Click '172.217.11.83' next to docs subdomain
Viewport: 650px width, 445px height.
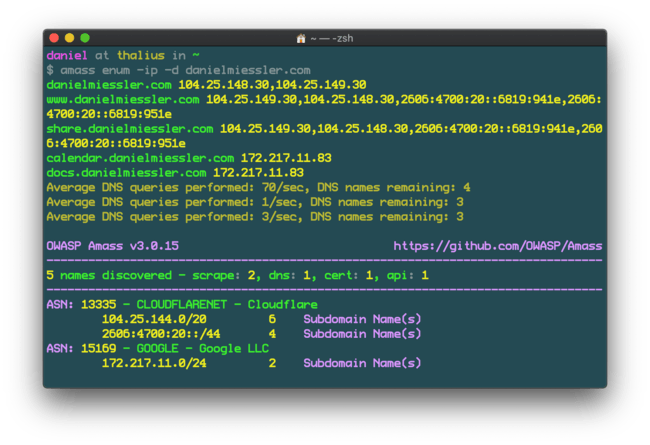(258, 173)
